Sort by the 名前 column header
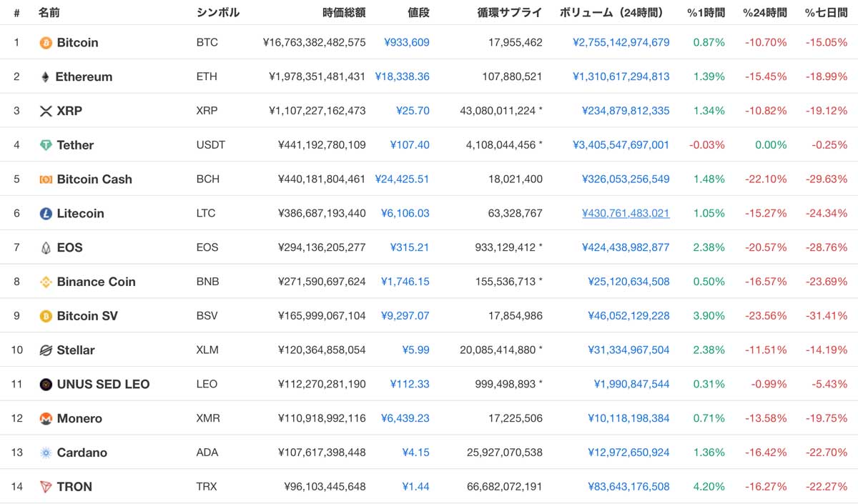The image size is (858, 504). (x=49, y=13)
